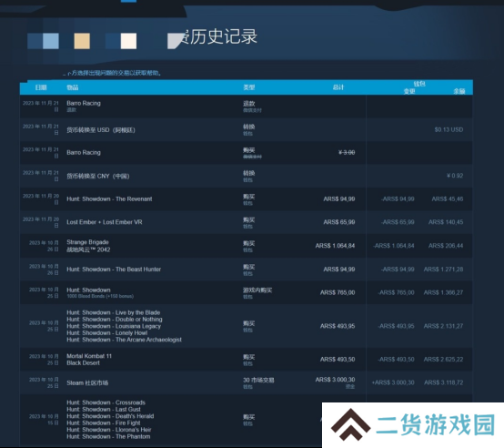Click the ARS$ 140,45 balance value
Image resolution: width=504 pixels, height=448 pixels.
tap(446, 222)
